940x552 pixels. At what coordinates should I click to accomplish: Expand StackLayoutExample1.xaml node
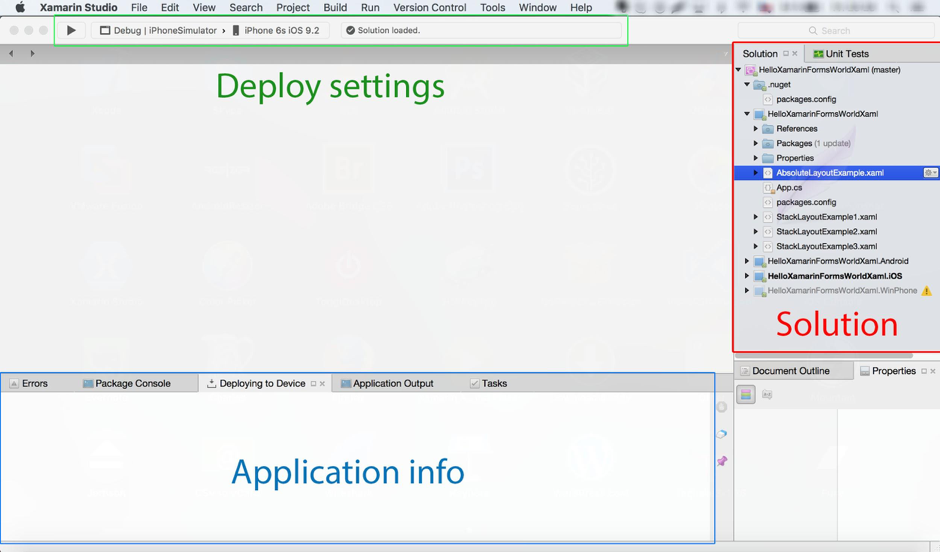pyautogui.click(x=756, y=217)
